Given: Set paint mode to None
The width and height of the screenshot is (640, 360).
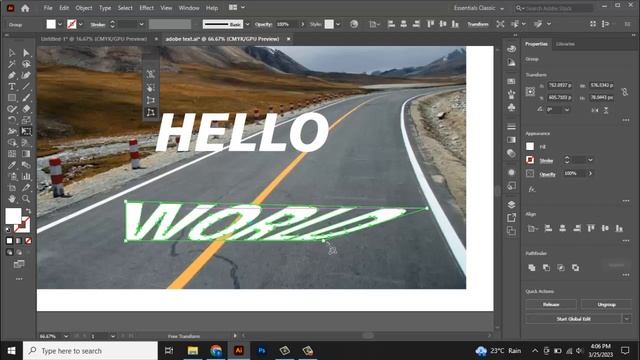Looking at the screenshot, I should (x=28, y=241).
